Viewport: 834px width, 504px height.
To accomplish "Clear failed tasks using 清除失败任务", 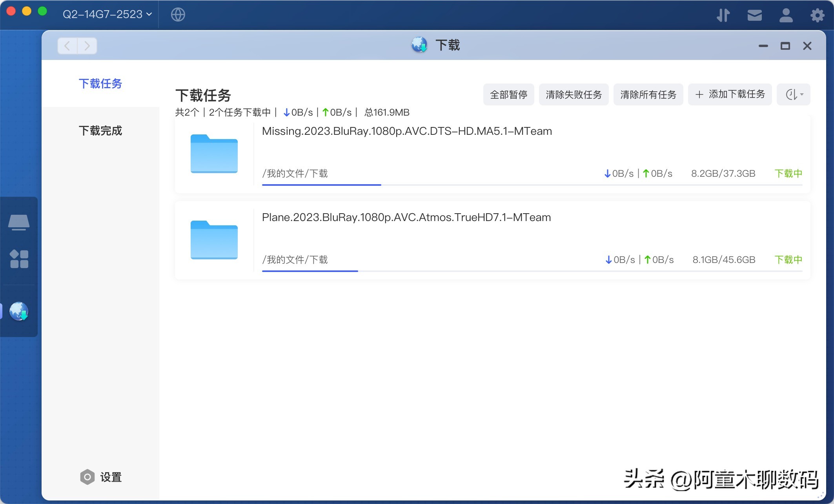I will click(x=574, y=94).
